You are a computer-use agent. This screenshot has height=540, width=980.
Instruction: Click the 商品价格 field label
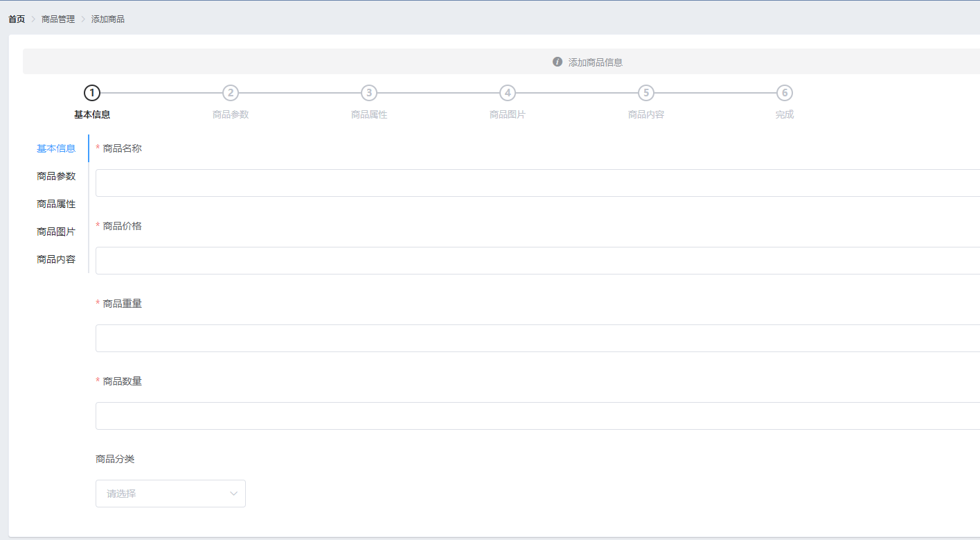click(x=122, y=226)
